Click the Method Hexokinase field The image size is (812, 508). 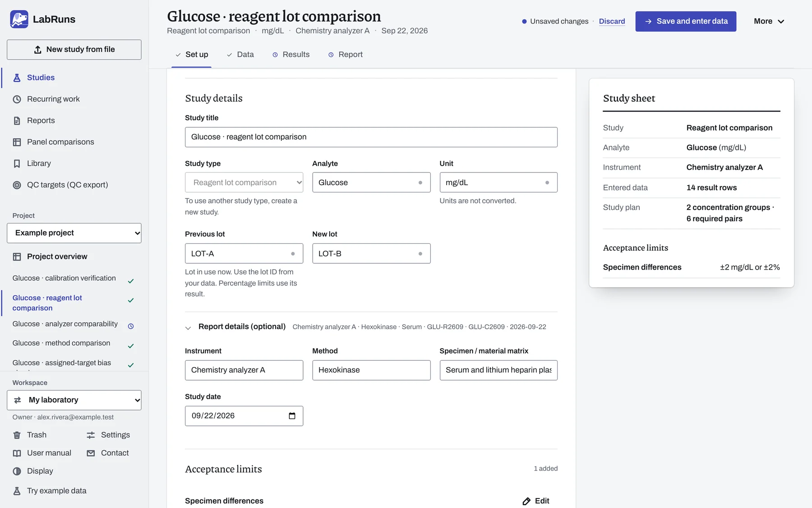pos(371,370)
